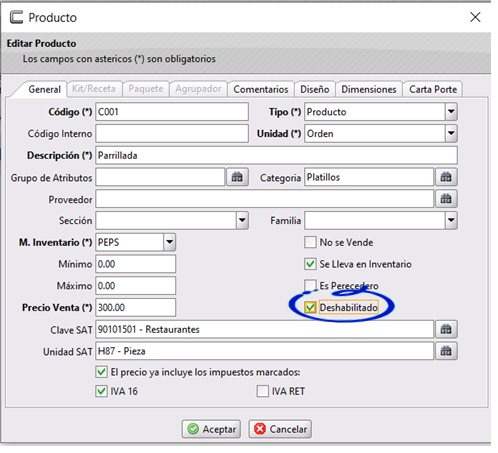
Task: Open Categoria search binoculars icon
Action: 446,177
